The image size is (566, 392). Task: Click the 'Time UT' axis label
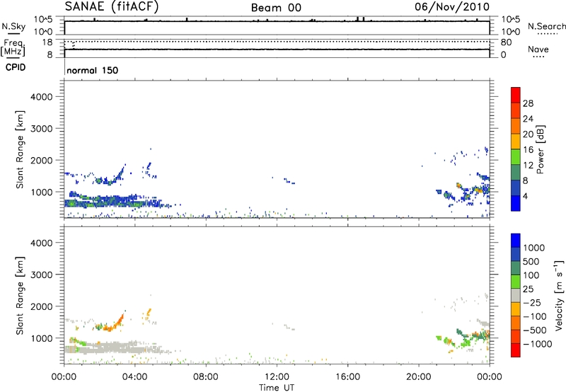[x=277, y=388]
